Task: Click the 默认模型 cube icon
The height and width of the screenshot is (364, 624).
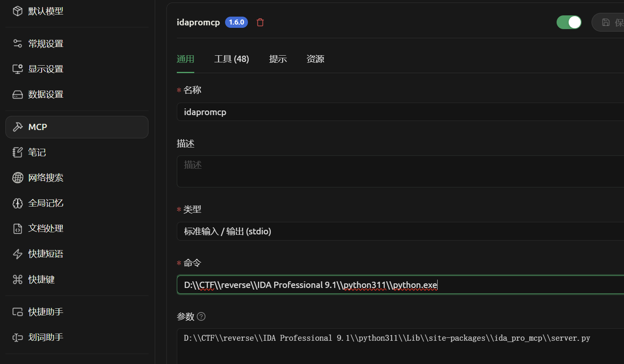Action: pyautogui.click(x=17, y=11)
